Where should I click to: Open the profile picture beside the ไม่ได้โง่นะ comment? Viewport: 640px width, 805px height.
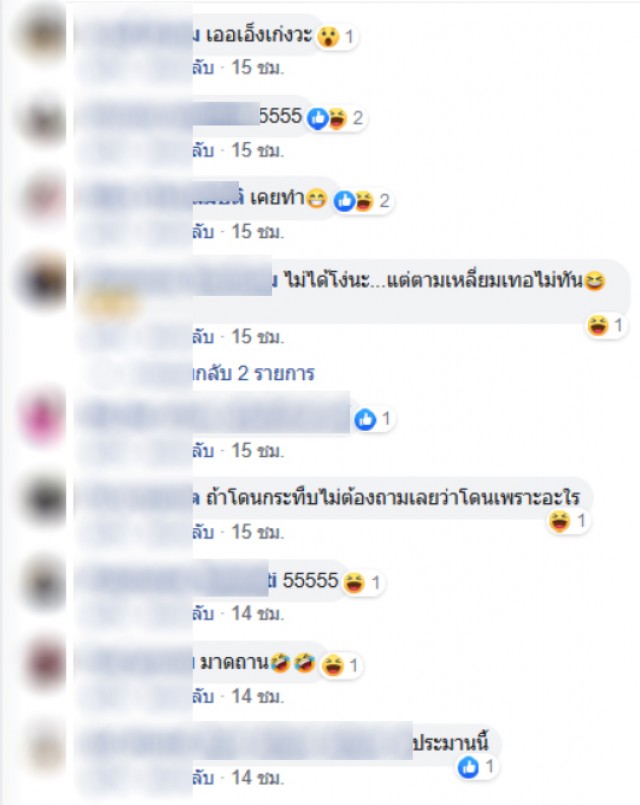point(42,281)
